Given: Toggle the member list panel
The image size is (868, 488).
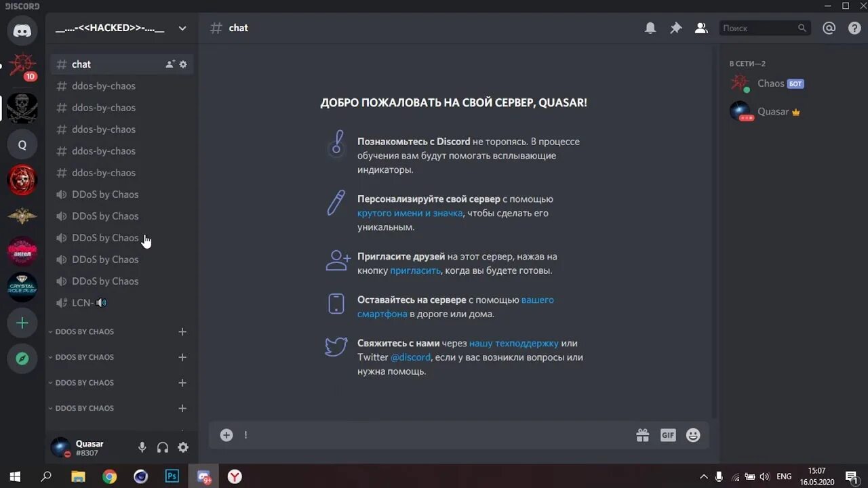Looking at the screenshot, I should [x=701, y=28].
